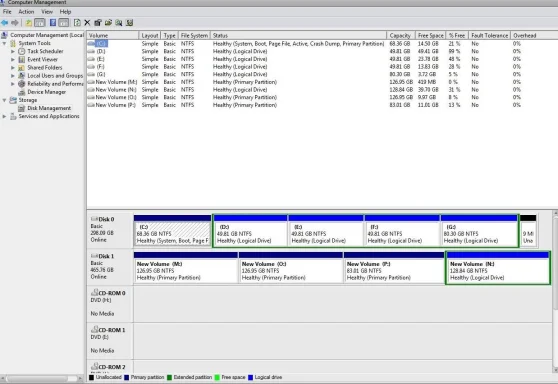The width and height of the screenshot is (558, 384).
Task: Toggle the Show/Hide Action Pane toolbar icon
Action: (x=64, y=23)
